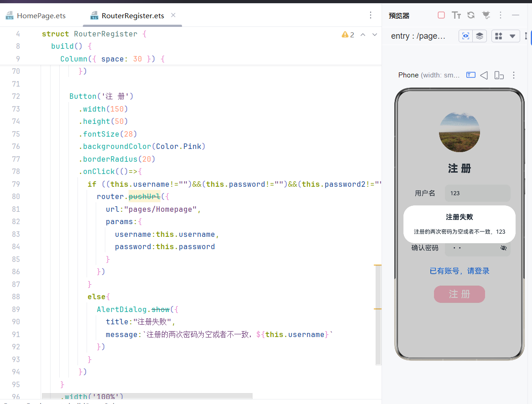Click the .borderRadius(20) code line

click(117, 159)
